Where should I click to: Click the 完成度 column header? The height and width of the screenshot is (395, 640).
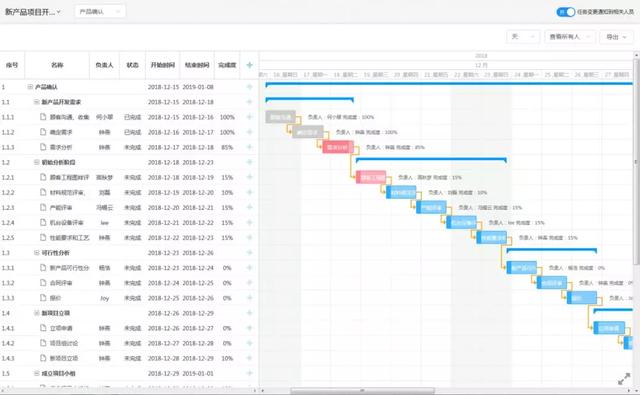click(x=227, y=65)
